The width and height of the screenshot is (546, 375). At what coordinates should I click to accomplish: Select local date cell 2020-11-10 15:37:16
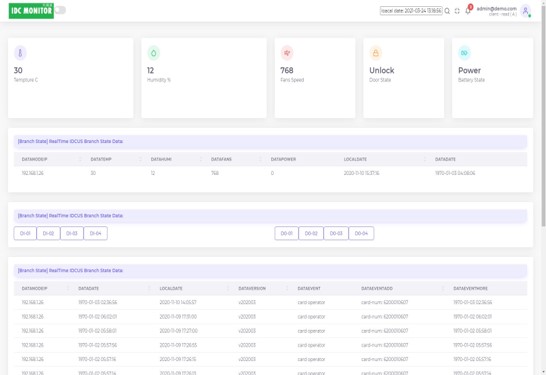(361, 173)
